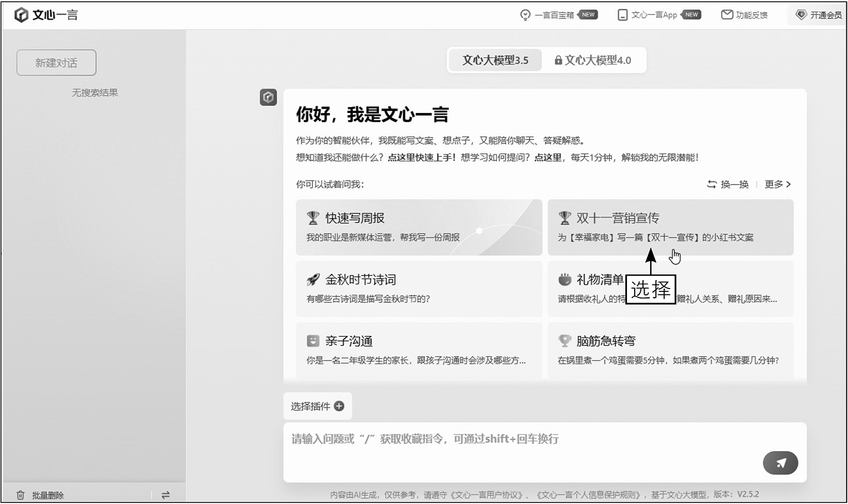Image resolution: width=848 pixels, height=504 pixels.
Task: Switch to locked 文心大模型4.0 tab
Action: tap(593, 60)
